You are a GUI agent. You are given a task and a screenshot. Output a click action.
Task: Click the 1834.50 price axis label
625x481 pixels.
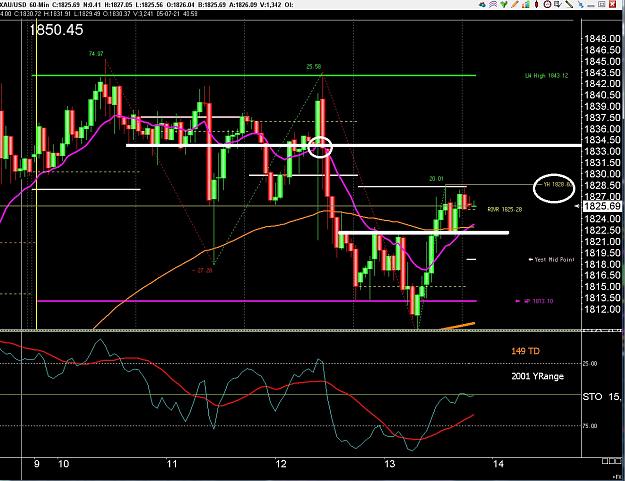602,140
